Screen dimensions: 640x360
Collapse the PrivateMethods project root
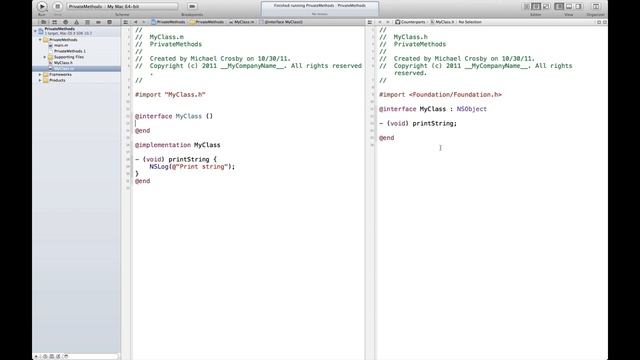pyautogui.click(x=35, y=31)
